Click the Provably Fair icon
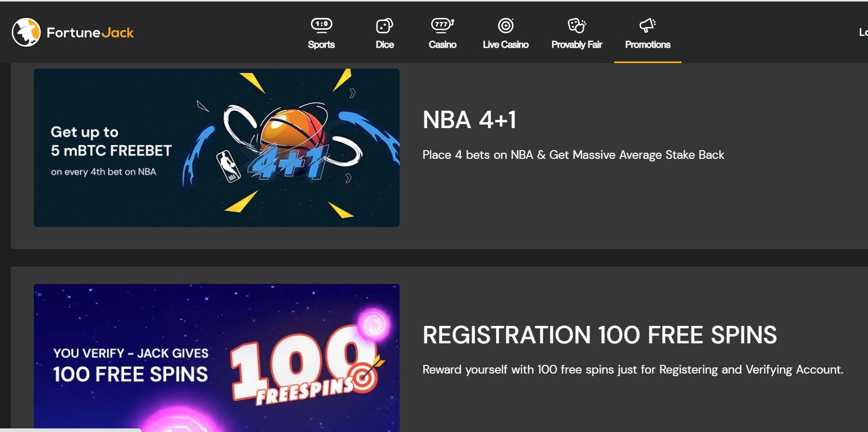Image resolution: width=868 pixels, height=432 pixels. tap(577, 25)
